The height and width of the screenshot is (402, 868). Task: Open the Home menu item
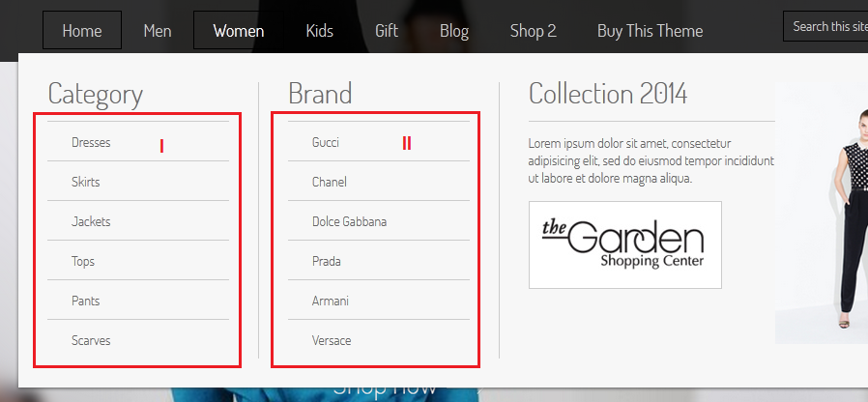82,31
